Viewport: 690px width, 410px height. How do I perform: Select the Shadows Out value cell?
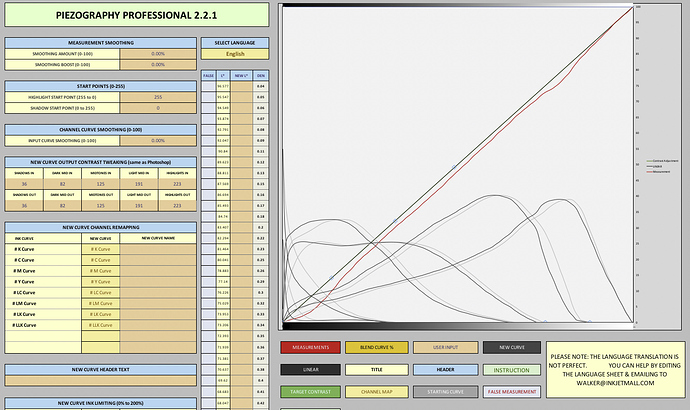pos(24,205)
